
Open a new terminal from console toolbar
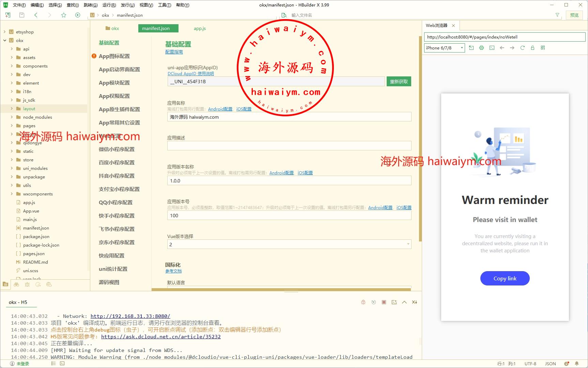(x=394, y=302)
